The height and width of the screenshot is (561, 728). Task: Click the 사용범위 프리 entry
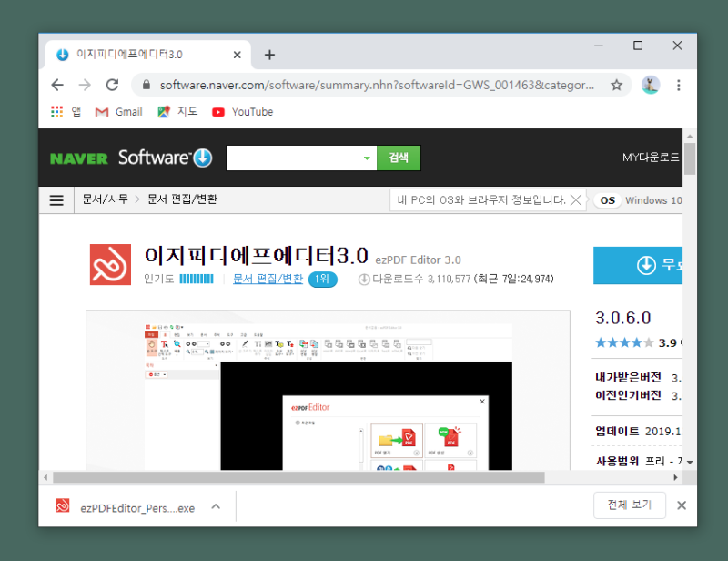coord(639,461)
